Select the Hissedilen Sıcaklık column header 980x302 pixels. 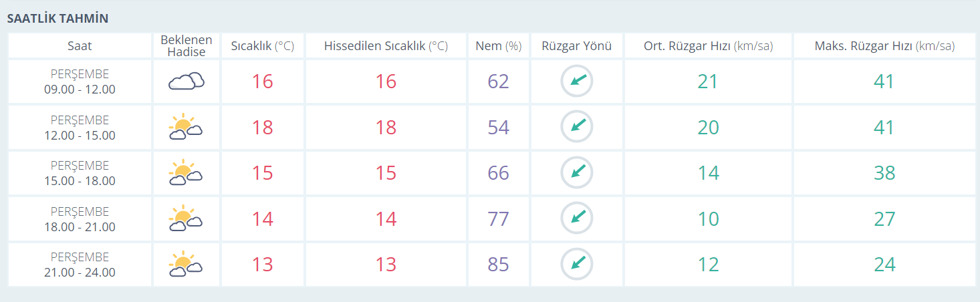click(386, 46)
